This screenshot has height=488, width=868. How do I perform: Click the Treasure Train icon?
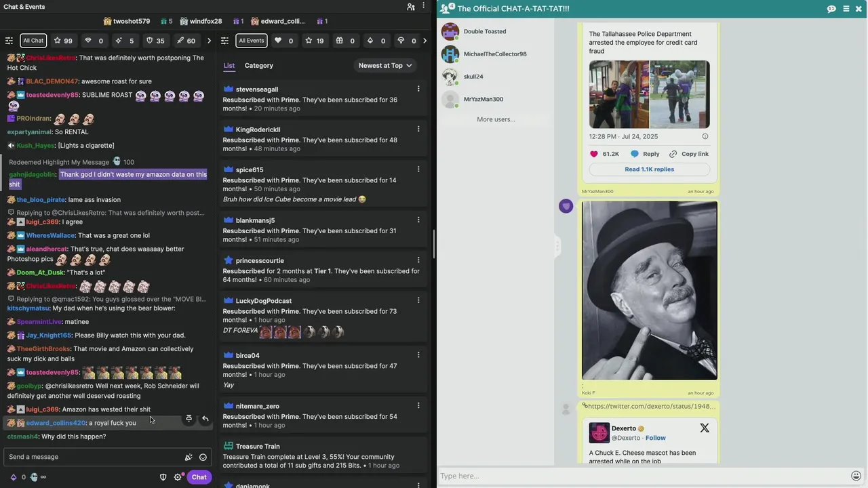click(229, 446)
